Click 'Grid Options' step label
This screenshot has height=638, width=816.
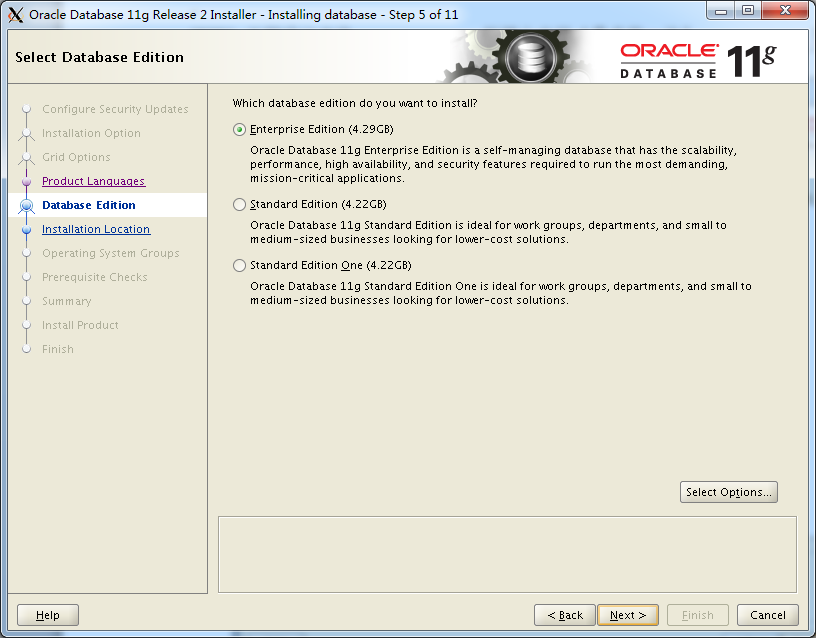tap(76, 157)
